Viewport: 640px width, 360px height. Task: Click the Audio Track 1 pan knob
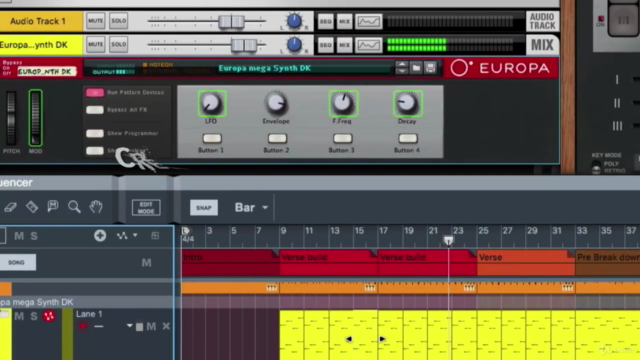[294, 21]
